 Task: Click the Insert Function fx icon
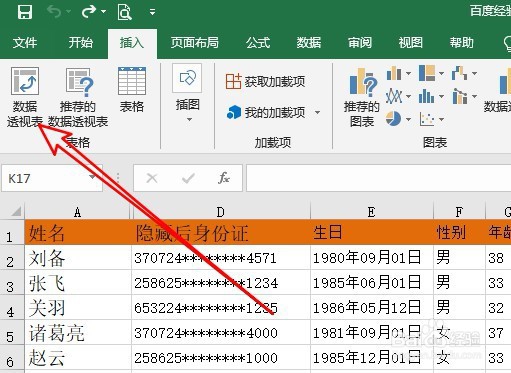tap(224, 178)
